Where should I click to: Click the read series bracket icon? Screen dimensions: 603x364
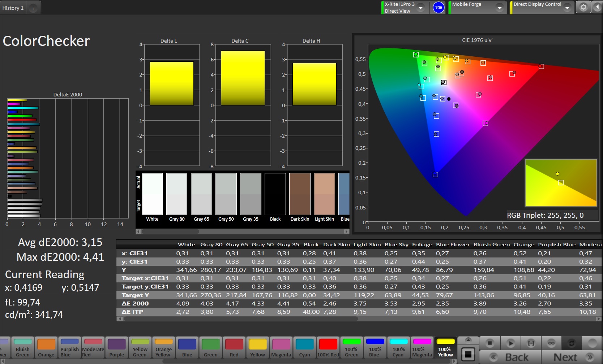coord(531,343)
